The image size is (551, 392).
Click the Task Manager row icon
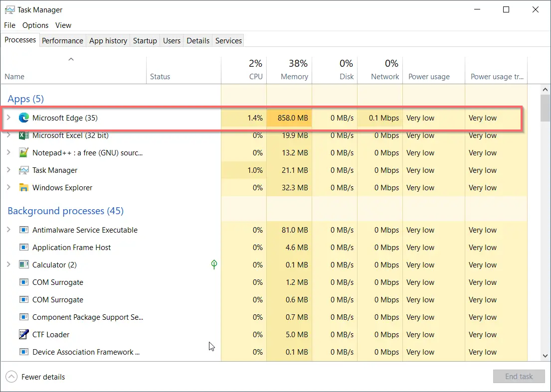pos(24,170)
